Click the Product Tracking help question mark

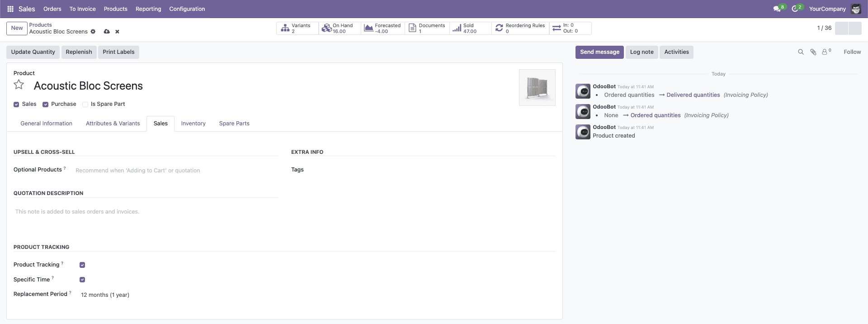click(x=62, y=263)
